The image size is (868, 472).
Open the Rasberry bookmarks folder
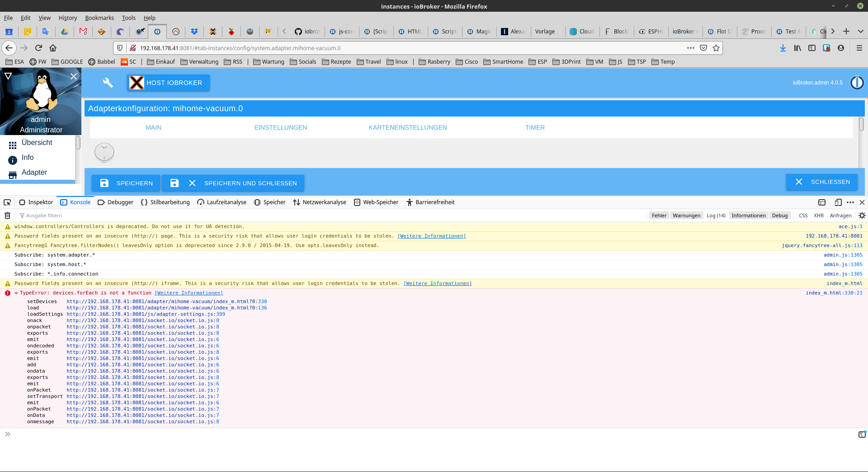pos(434,62)
